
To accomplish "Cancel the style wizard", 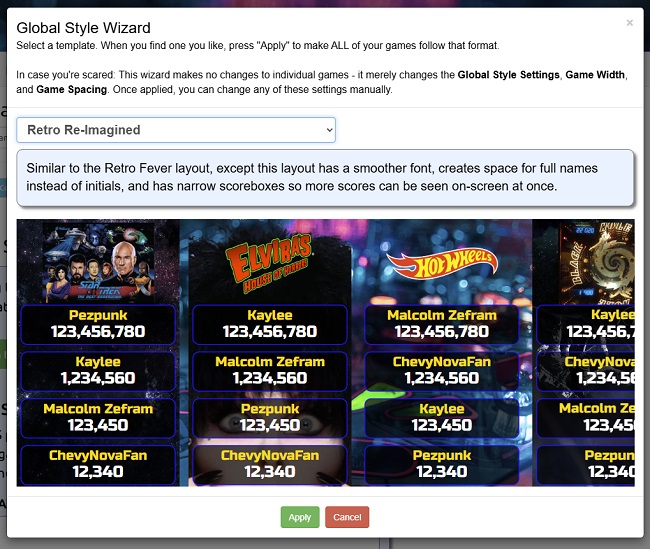I will coord(347,517).
